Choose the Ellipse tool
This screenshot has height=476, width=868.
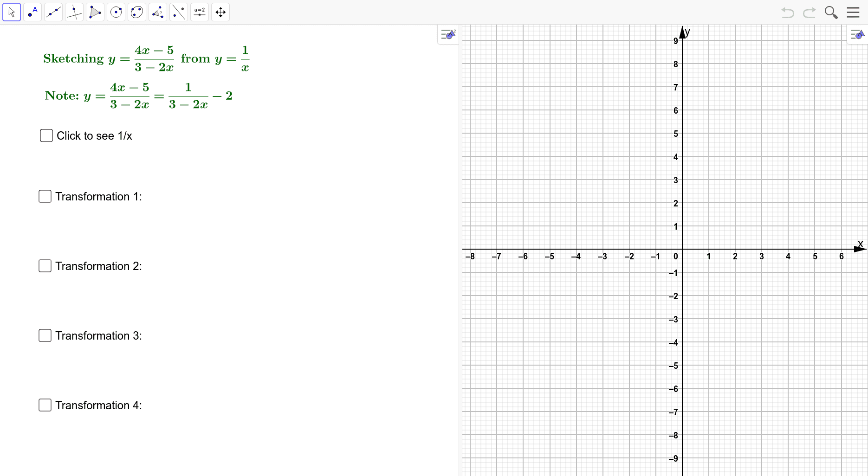pos(137,12)
